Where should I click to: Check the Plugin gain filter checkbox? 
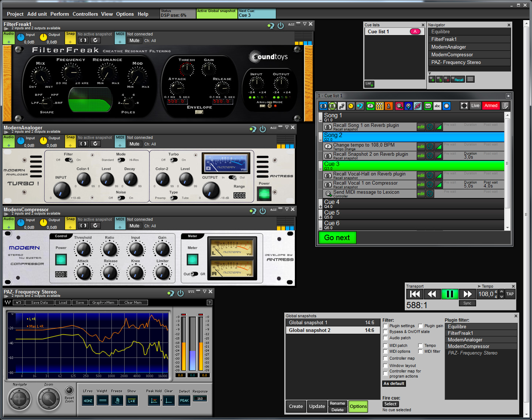[421, 326]
